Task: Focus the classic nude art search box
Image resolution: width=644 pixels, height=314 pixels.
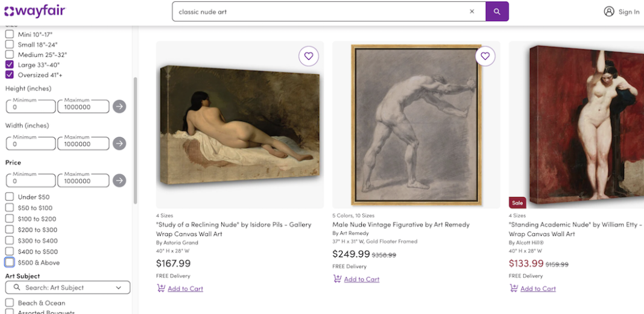Action: [x=320, y=11]
